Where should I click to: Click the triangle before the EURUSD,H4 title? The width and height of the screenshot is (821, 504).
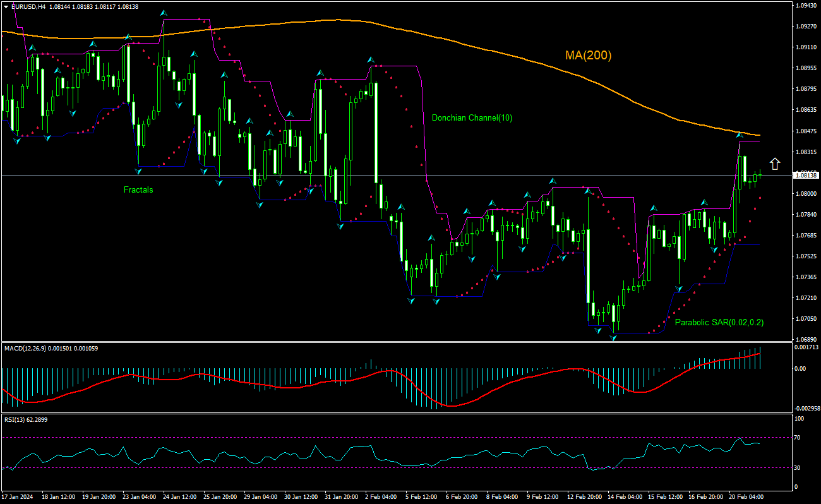point(6,6)
